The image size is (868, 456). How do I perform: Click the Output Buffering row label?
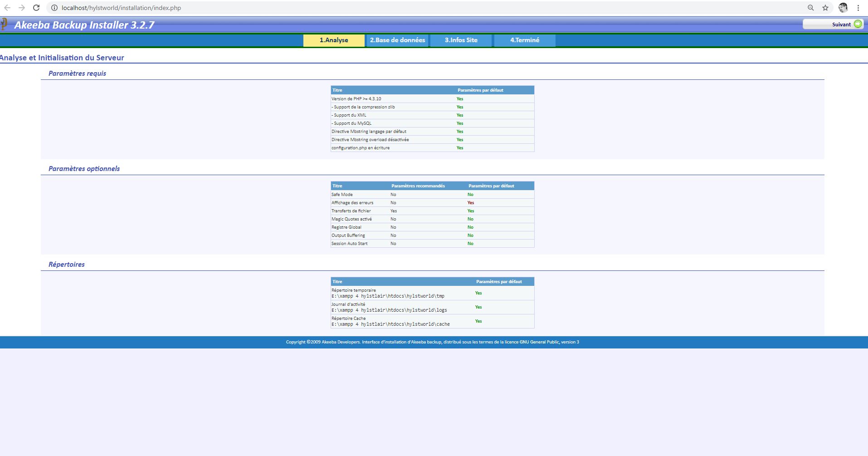pyautogui.click(x=348, y=235)
